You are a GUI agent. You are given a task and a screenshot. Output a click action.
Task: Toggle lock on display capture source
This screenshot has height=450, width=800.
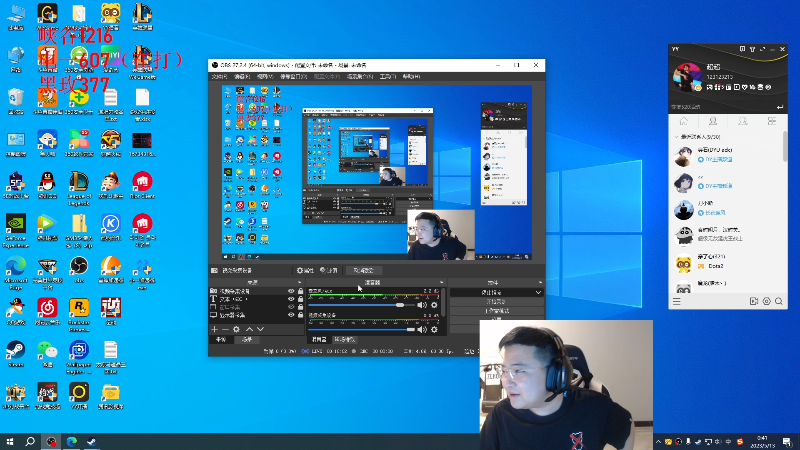pos(301,315)
